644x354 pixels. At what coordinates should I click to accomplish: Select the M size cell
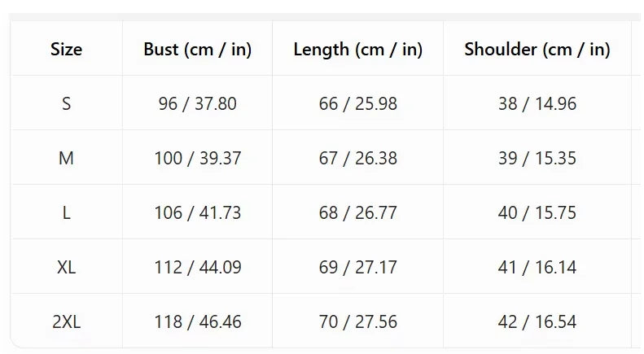click(66, 158)
